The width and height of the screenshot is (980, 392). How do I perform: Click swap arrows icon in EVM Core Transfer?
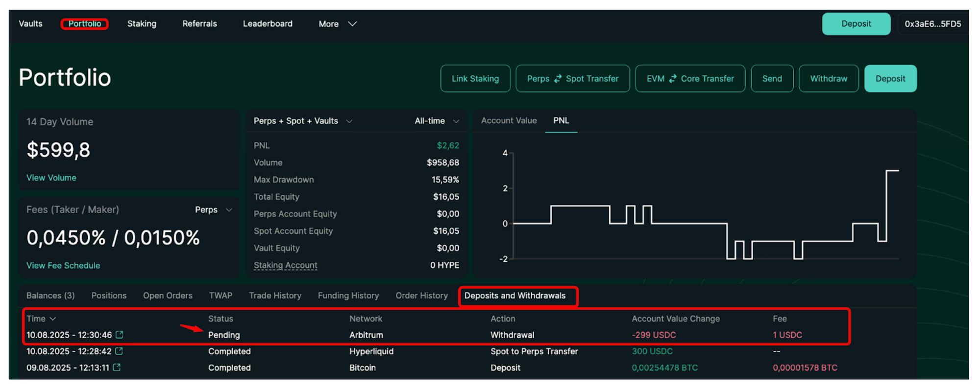pyautogui.click(x=673, y=79)
